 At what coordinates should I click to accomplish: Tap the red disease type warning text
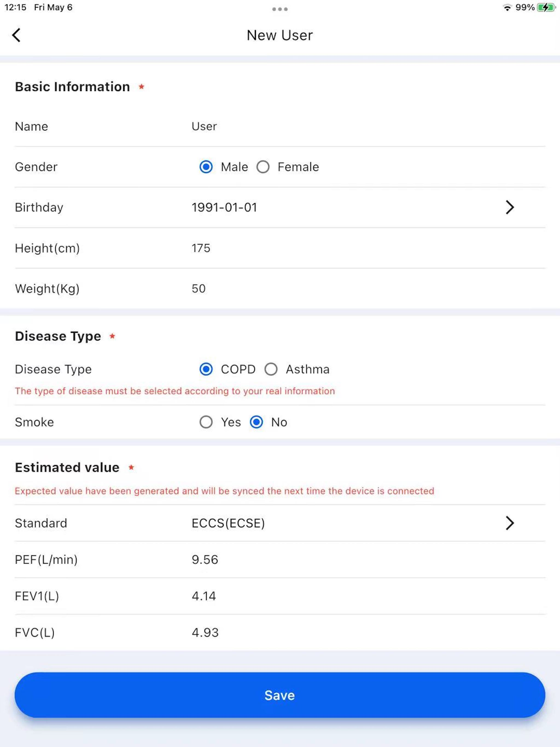pos(175,391)
